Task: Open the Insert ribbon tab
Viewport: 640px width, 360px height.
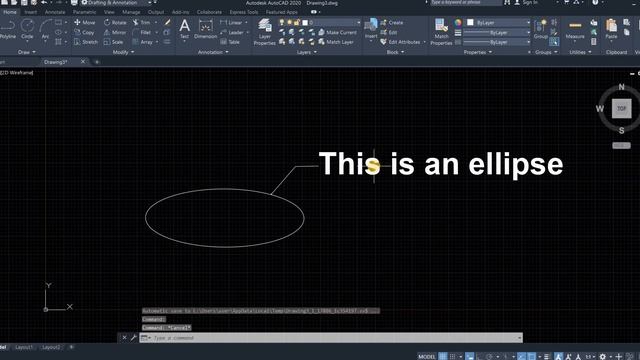Action: [x=30, y=12]
